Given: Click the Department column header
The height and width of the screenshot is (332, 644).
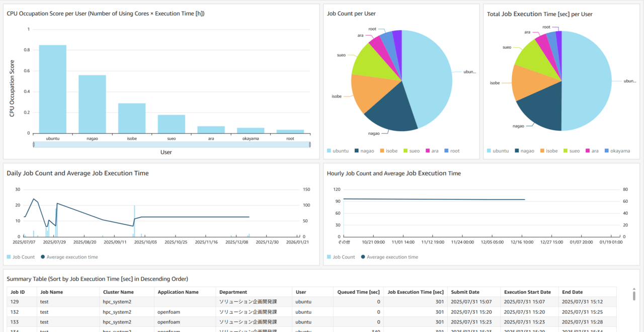Looking at the screenshot, I should click(233, 292).
